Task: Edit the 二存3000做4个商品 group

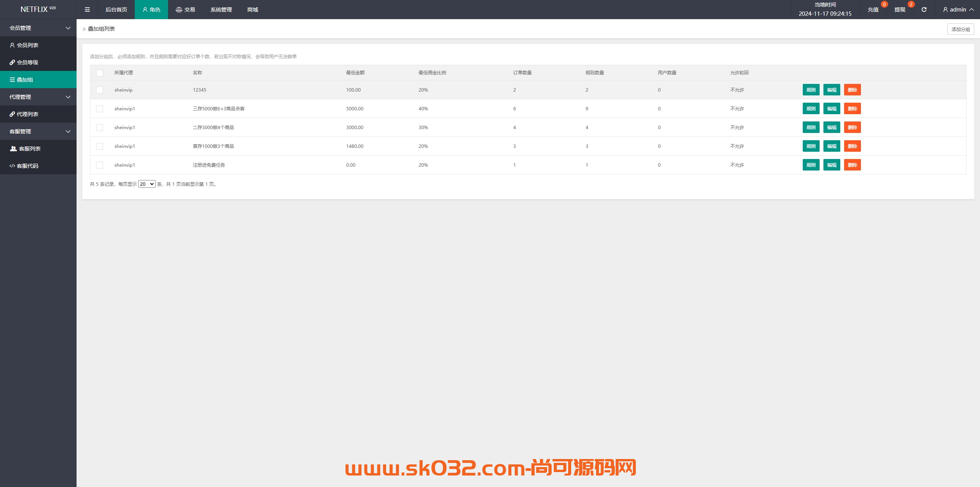Action: pyautogui.click(x=831, y=128)
